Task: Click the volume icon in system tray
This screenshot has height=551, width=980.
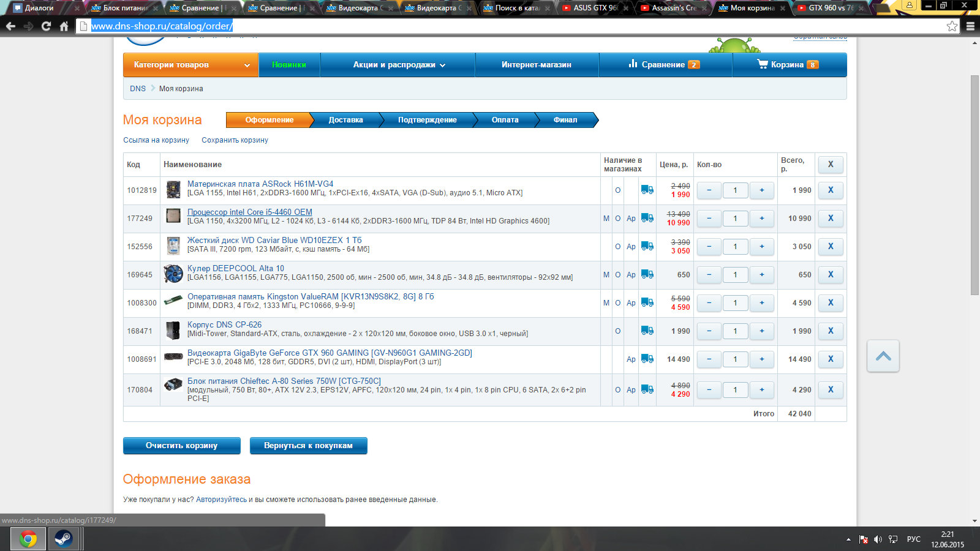Action: coord(878,539)
